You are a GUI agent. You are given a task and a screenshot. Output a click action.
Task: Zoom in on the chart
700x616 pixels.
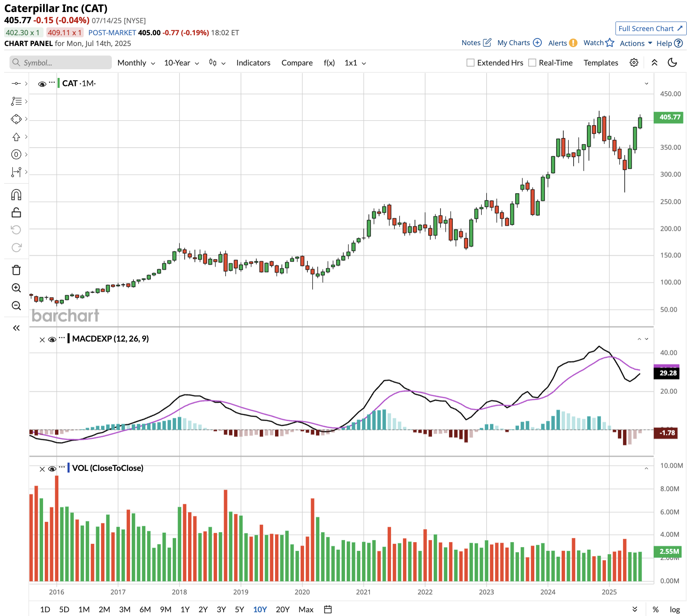[x=16, y=288]
